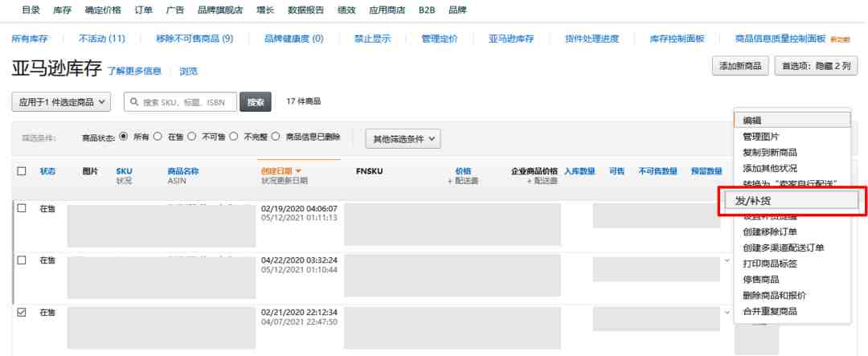Open 数据报告 in the top menu
The image size is (868, 356).
(x=306, y=10)
